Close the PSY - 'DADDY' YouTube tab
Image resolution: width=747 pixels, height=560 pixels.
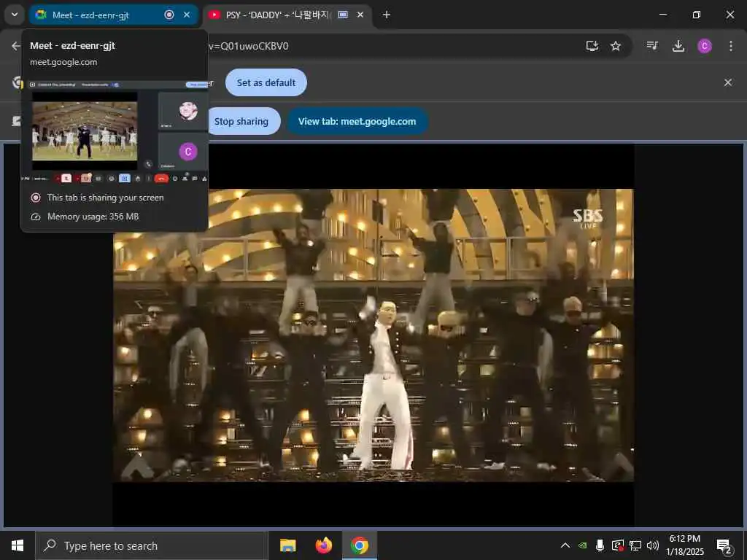pyautogui.click(x=360, y=15)
